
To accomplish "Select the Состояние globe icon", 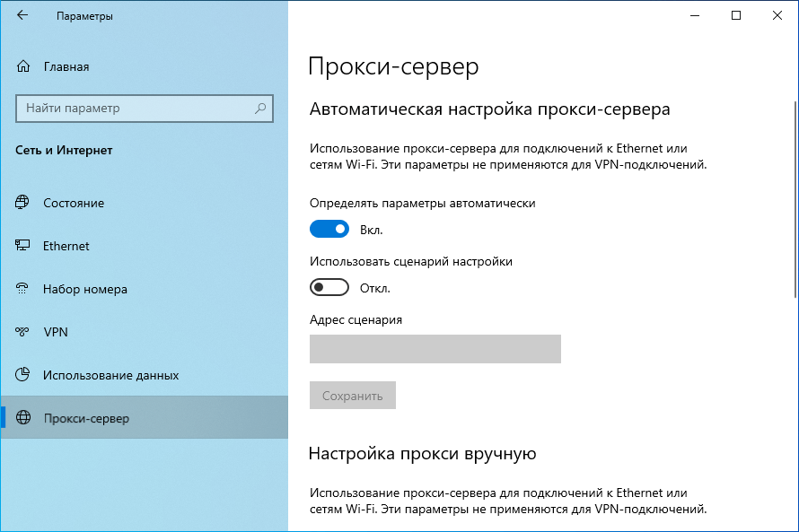I will 22,202.
